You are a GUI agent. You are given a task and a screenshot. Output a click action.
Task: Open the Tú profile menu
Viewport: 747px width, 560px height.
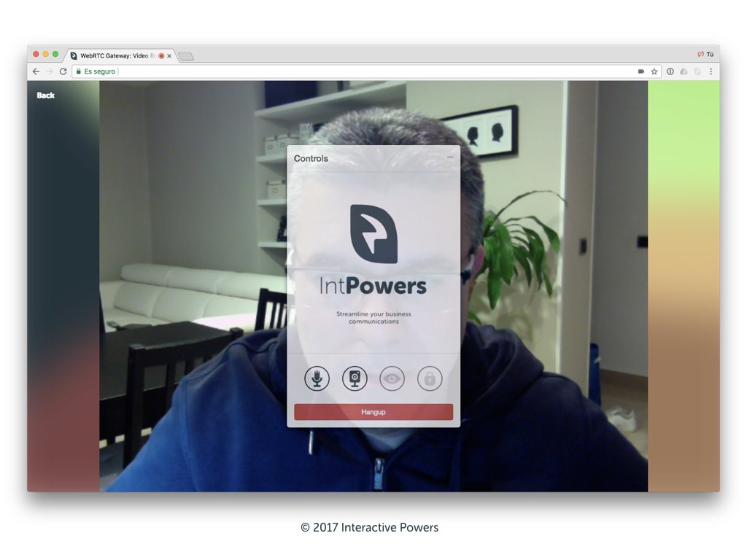(705, 55)
